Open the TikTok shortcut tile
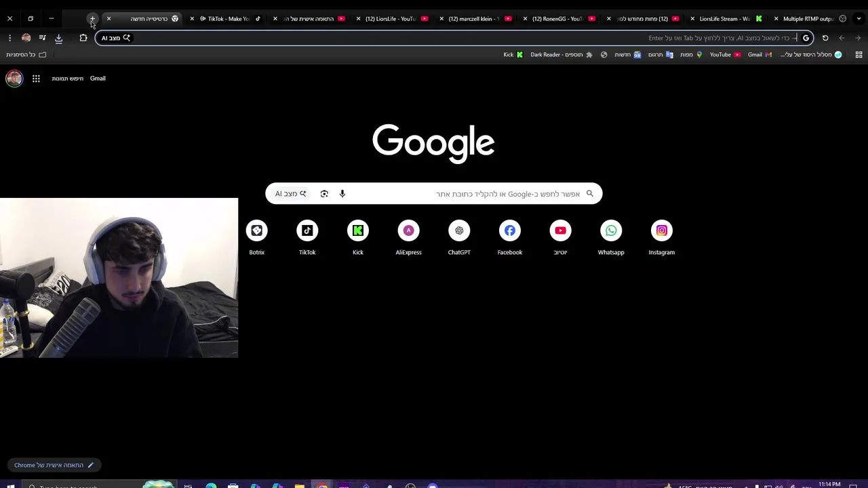 coord(307,238)
